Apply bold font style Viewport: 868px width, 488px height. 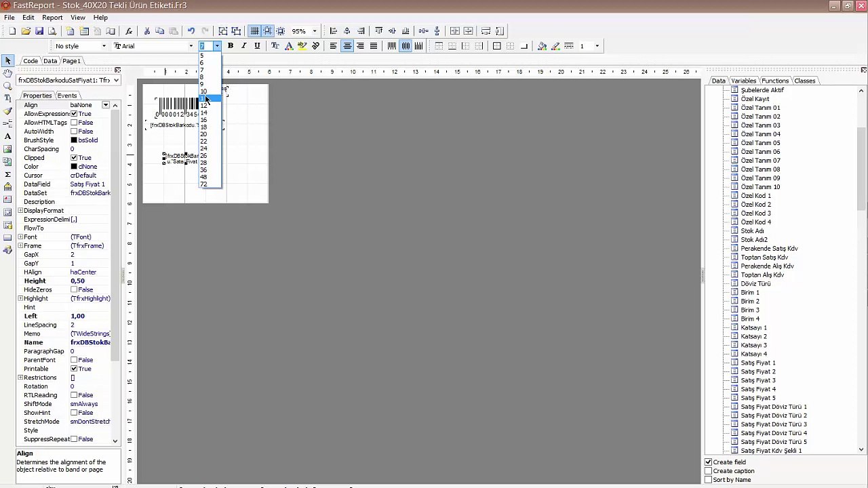(x=231, y=46)
